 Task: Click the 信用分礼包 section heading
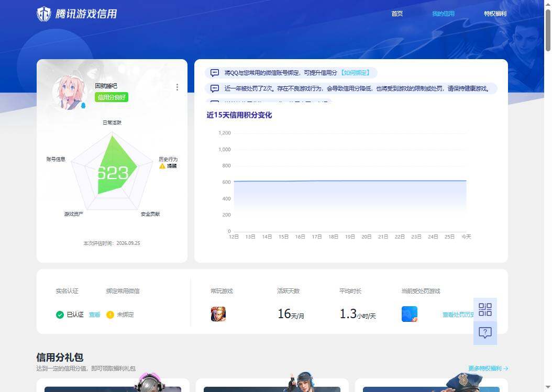pyautogui.click(x=60, y=357)
